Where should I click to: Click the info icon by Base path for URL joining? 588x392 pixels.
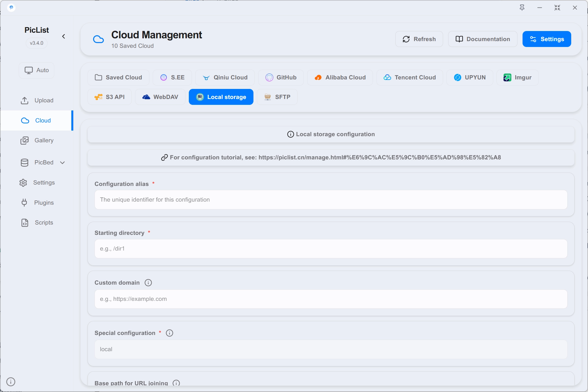(176, 383)
